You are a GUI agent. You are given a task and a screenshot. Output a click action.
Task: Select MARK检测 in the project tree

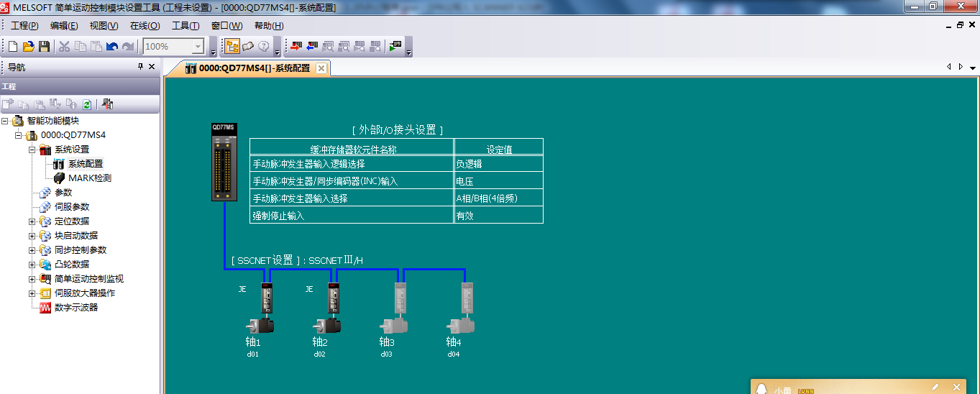(89, 178)
